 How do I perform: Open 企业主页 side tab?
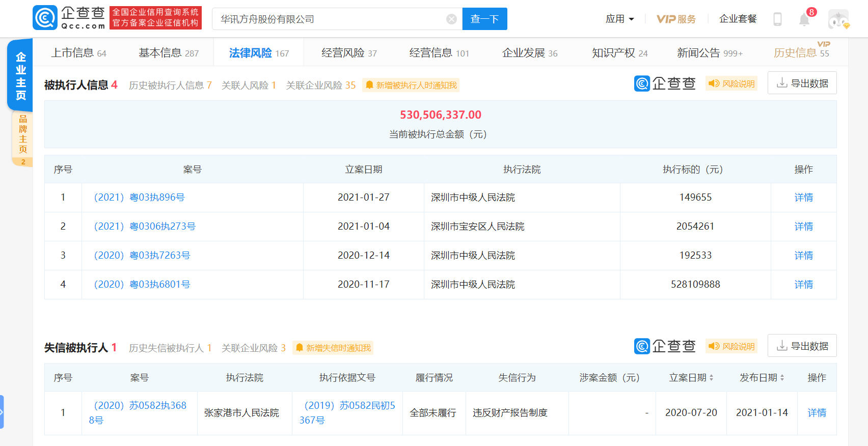click(x=20, y=75)
